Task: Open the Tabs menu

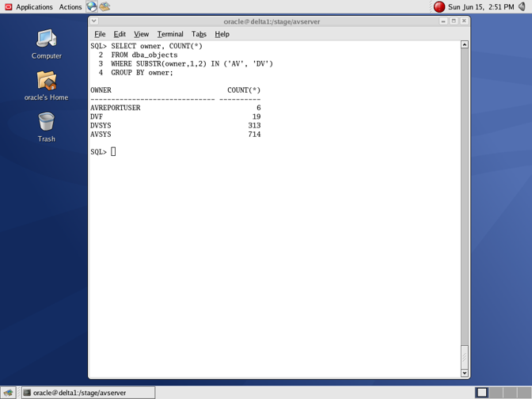Action: (x=199, y=34)
